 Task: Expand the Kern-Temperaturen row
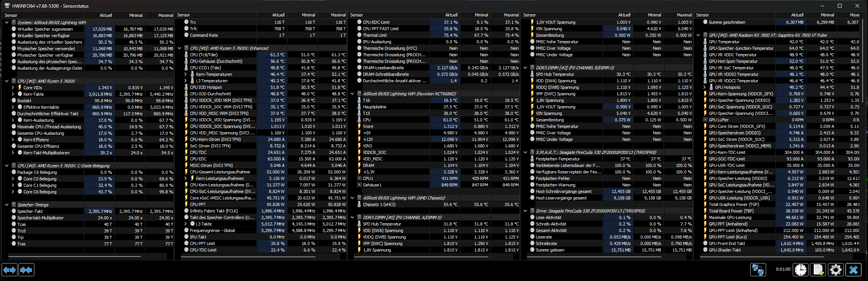click(186, 74)
